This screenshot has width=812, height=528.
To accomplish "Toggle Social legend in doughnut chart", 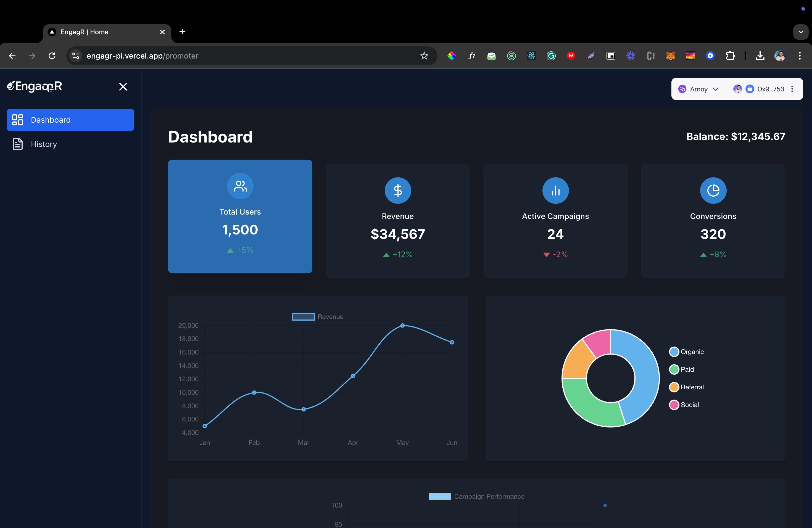I will click(684, 405).
